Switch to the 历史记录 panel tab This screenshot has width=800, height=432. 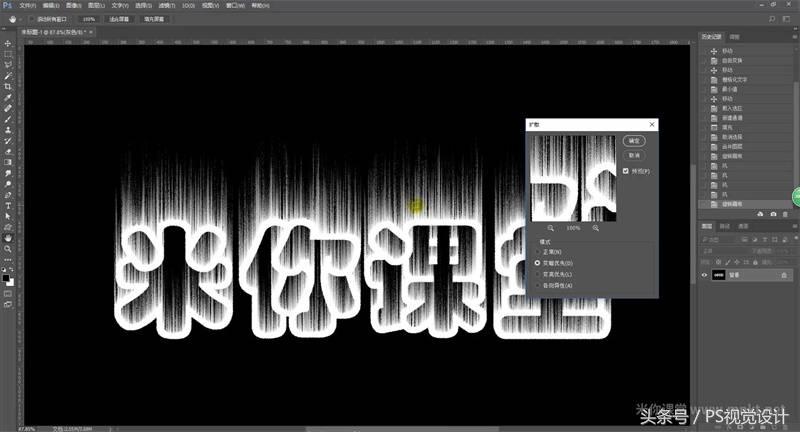pyautogui.click(x=712, y=37)
